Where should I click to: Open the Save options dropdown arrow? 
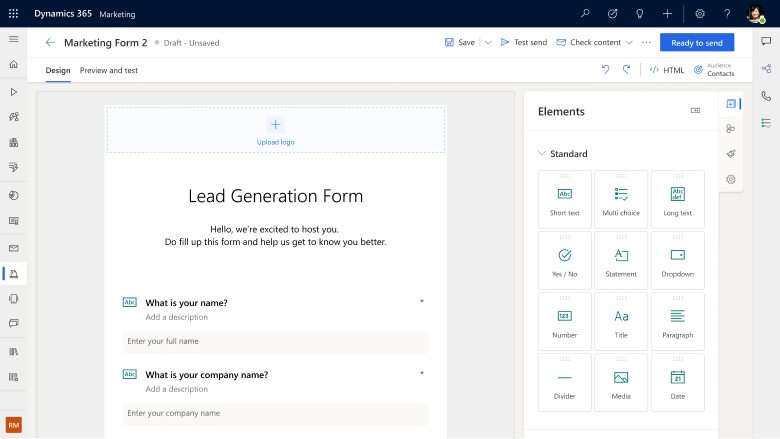click(x=487, y=43)
